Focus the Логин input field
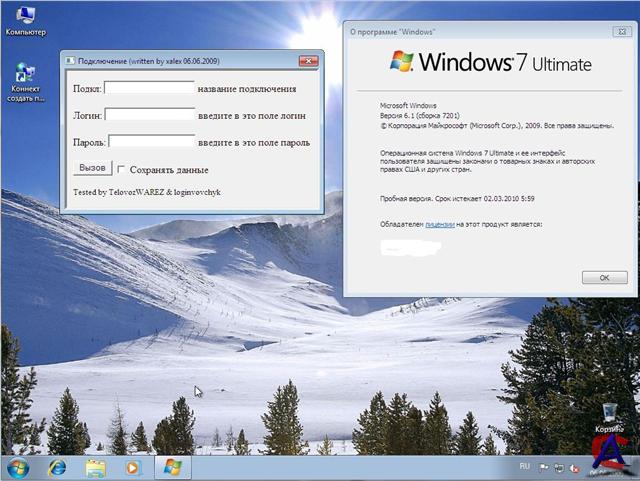640x481 pixels. (149, 115)
